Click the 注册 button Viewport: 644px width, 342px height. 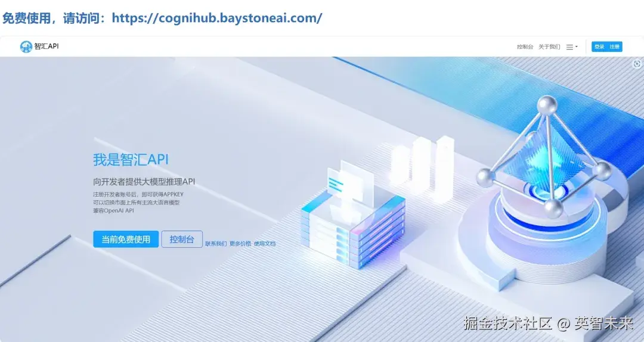[x=614, y=47]
